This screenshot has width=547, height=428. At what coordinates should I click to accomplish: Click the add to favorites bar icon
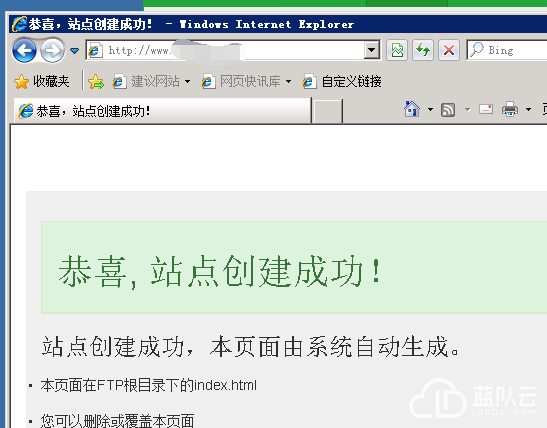pos(96,82)
